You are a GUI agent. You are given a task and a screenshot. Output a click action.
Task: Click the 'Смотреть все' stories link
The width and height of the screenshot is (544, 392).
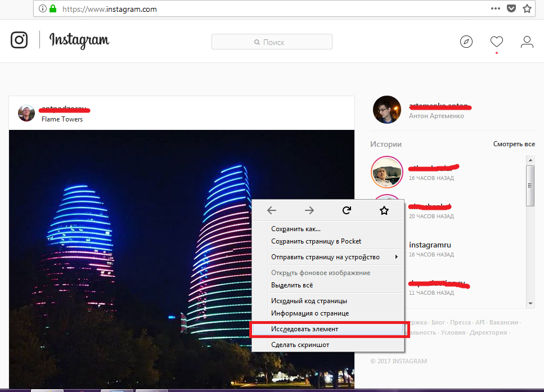click(x=514, y=144)
